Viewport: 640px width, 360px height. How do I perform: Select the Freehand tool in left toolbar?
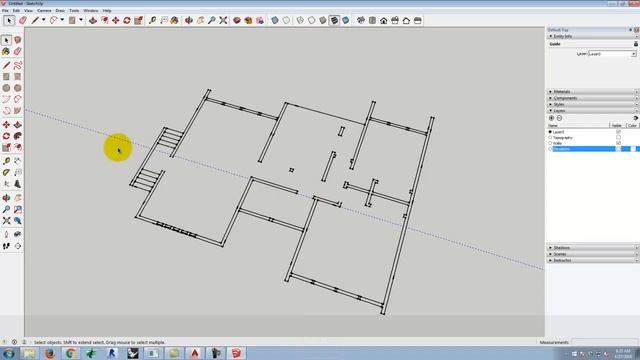(x=18, y=65)
